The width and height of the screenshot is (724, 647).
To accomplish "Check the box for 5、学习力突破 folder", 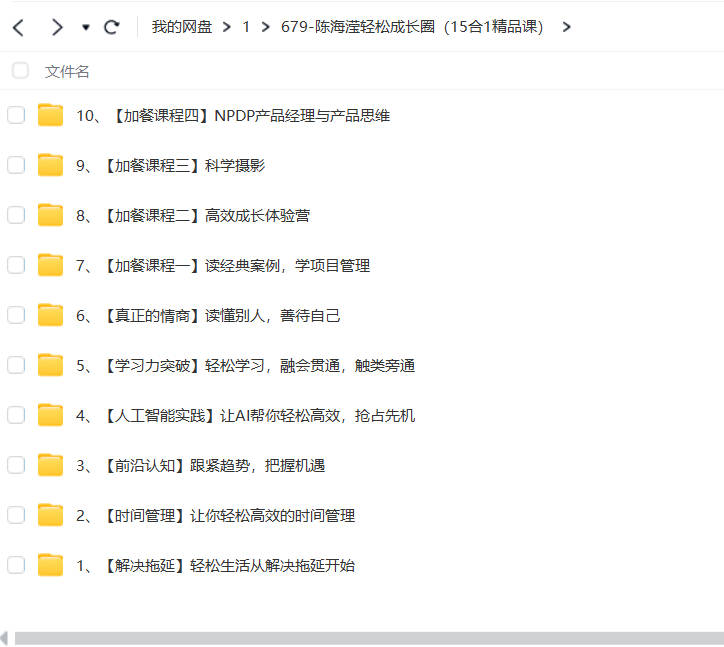I will (16, 365).
